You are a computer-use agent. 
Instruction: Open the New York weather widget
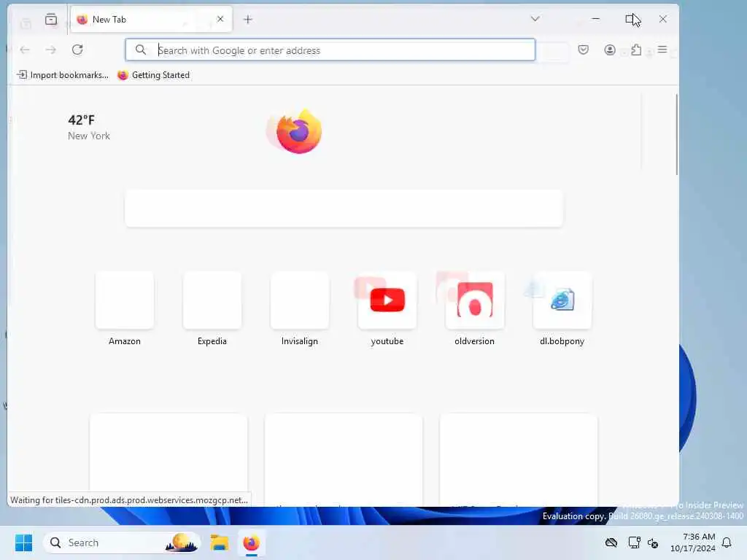tap(88, 128)
